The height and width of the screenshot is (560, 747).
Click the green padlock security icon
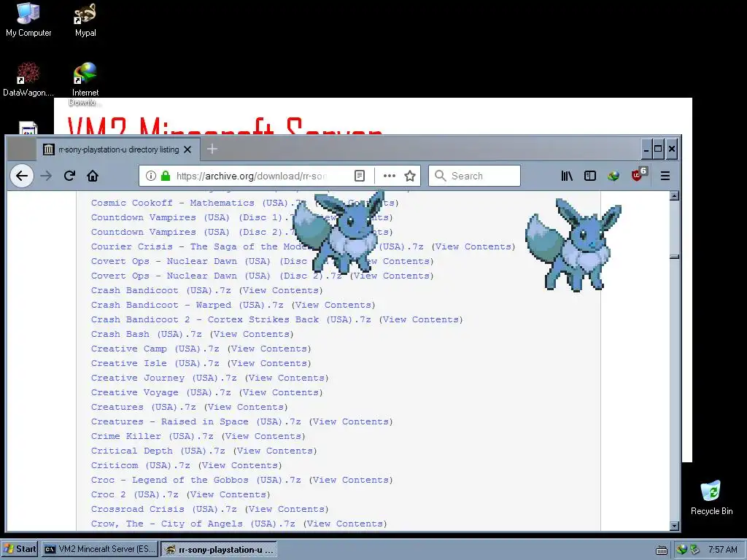[x=166, y=176]
